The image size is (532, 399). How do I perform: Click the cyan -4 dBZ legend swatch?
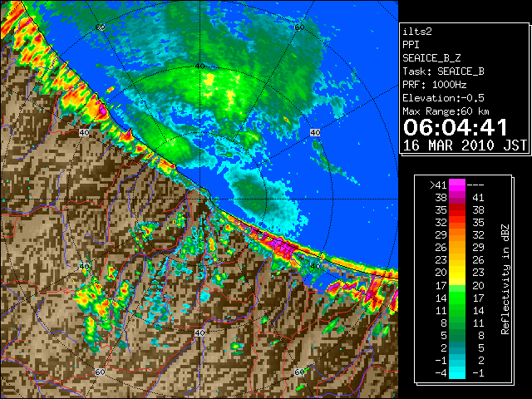(x=457, y=373)
